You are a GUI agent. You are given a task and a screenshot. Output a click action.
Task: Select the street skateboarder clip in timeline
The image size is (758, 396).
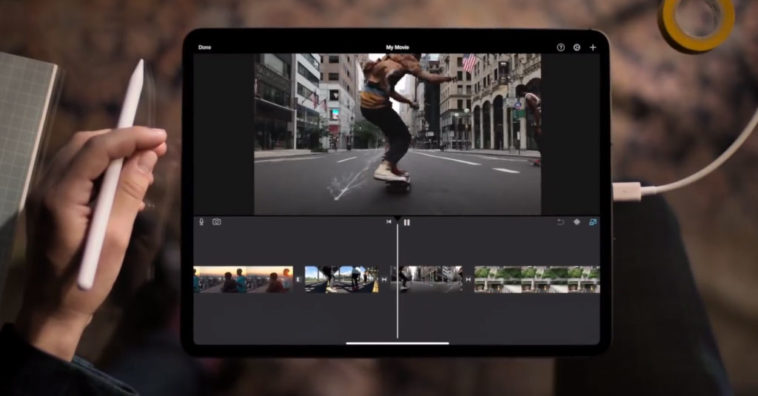[426, 279]
